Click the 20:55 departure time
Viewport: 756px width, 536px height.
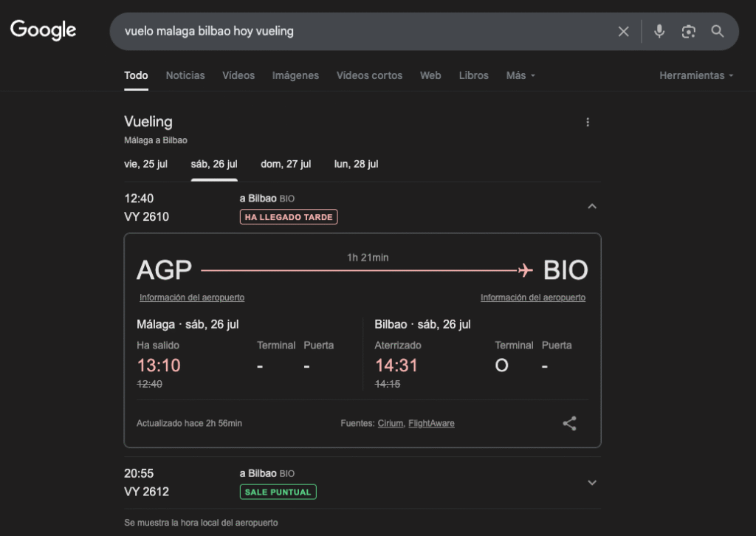point(139,473)
